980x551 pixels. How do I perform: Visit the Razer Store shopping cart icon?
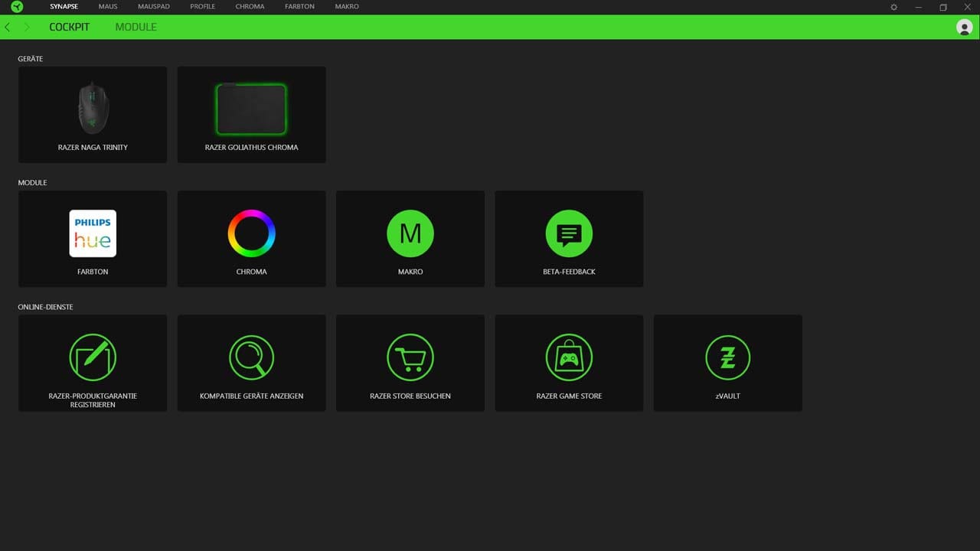tap(410, 357)
